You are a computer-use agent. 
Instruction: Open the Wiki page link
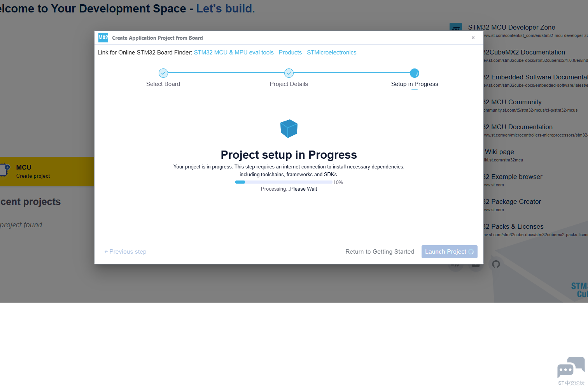click(499, 152)
